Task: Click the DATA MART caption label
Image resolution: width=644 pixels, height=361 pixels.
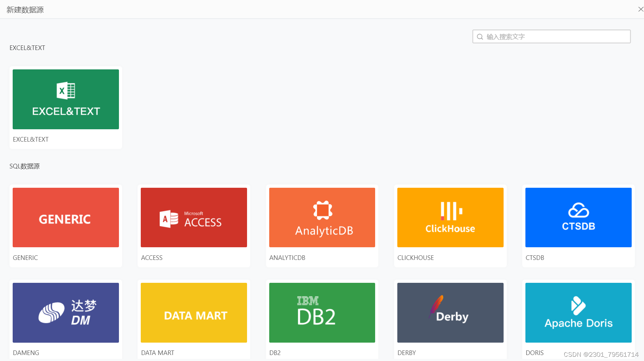Action: coord(158,353)
